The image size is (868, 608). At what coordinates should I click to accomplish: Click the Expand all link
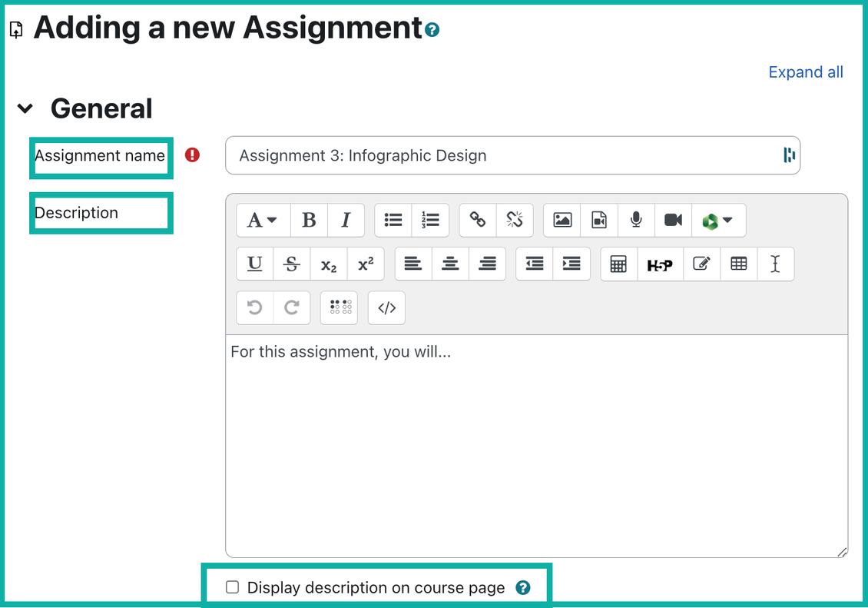[x=806, y=71]
